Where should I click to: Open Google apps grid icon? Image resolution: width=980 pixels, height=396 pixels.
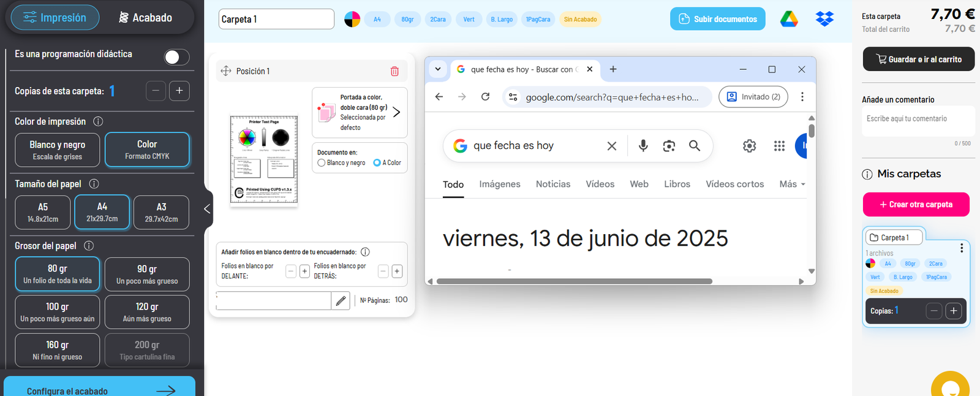point(779,146)
